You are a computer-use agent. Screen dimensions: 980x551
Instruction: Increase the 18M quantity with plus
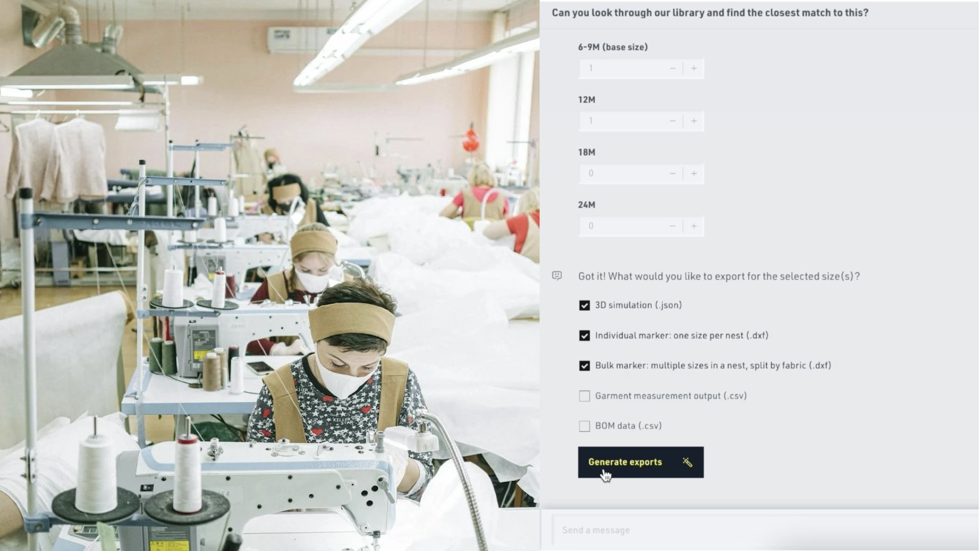pos(694,173)
